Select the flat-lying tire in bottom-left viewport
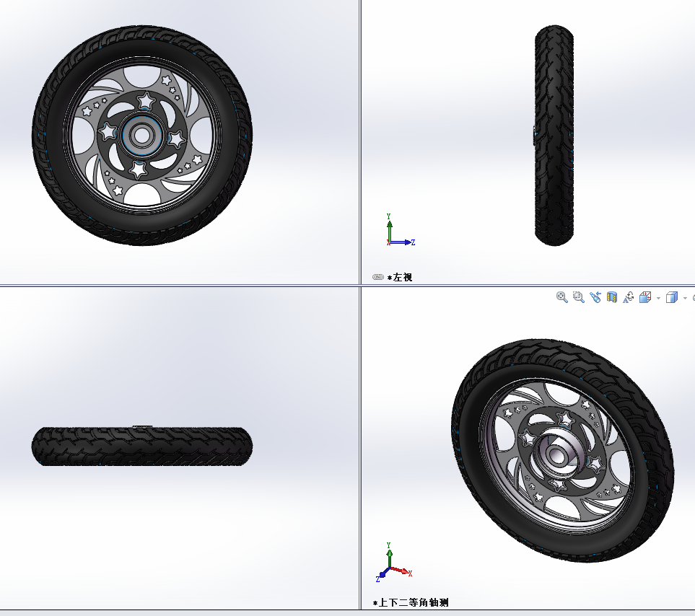 click(142, 446)
